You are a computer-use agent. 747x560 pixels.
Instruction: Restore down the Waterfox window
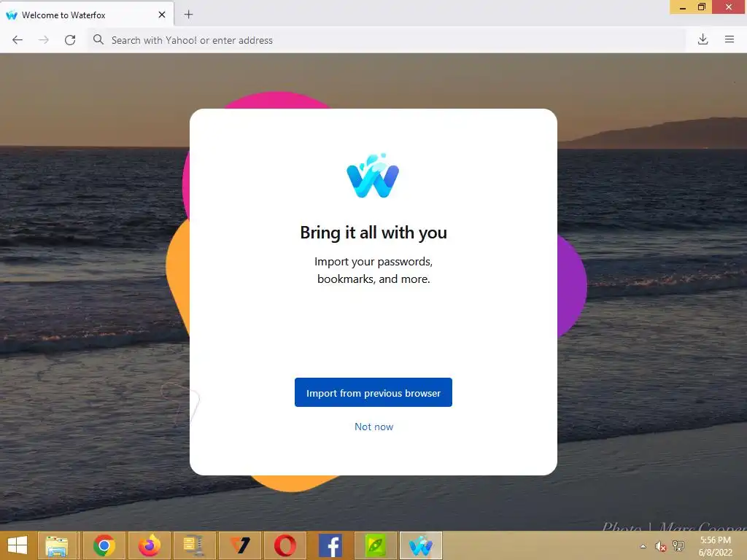pyautogui.click(x=702, y=7)
